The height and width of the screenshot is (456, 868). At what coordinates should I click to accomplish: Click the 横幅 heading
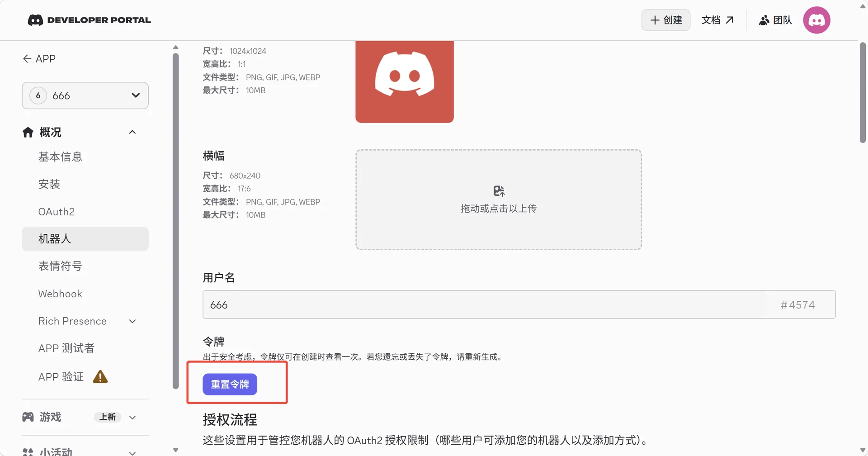(213, 156)
